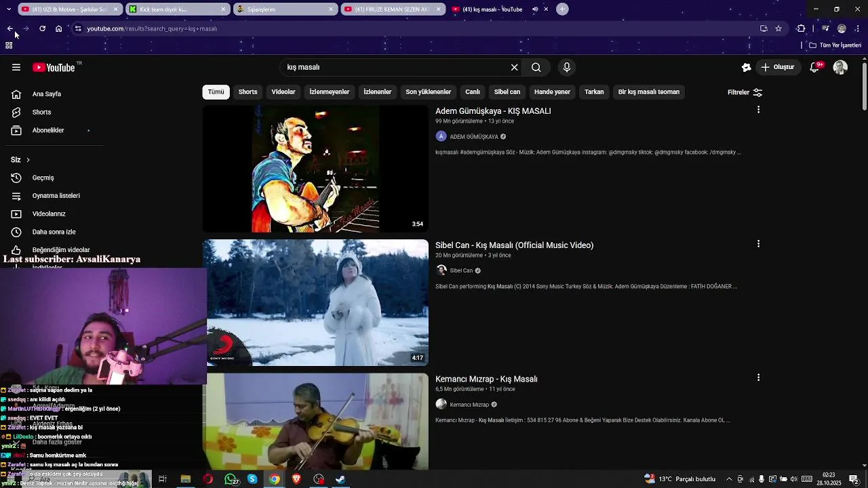Click the browser back arrow
Viewport: 868px width, 488px height.
click(x=10, y=28)
